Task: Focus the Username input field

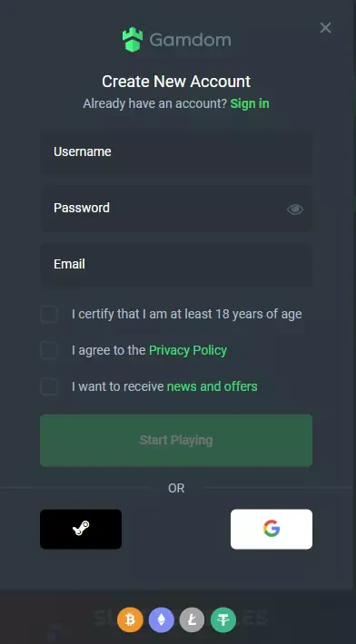Action: (x=176, y=152)
